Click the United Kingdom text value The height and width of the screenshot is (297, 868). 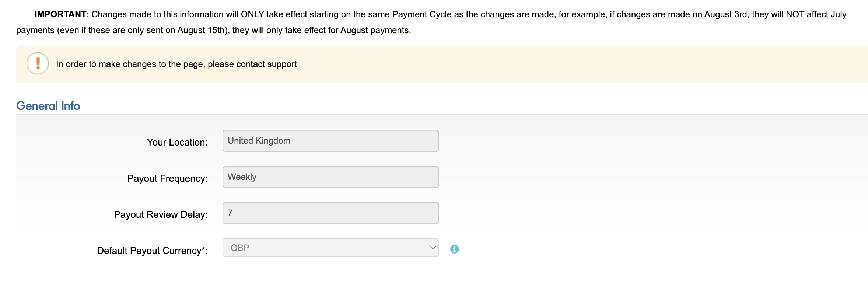click(x=259, y=141)
